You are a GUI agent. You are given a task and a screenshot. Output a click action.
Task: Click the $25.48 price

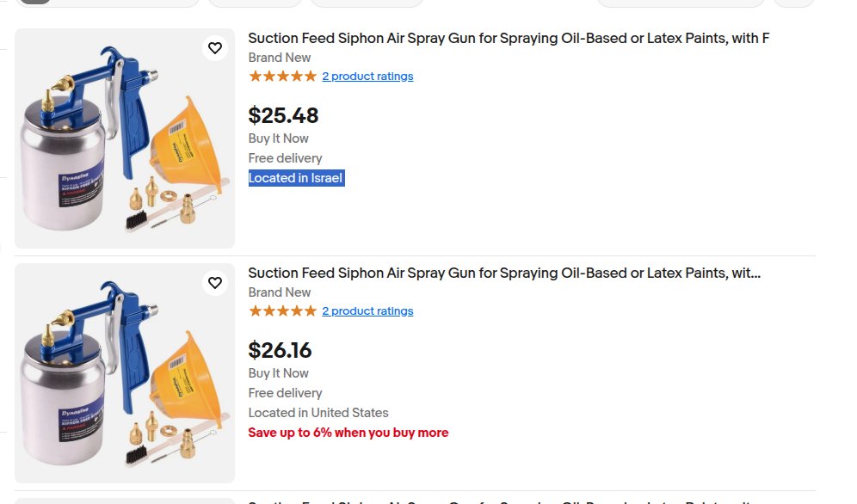tap(283, 115)
